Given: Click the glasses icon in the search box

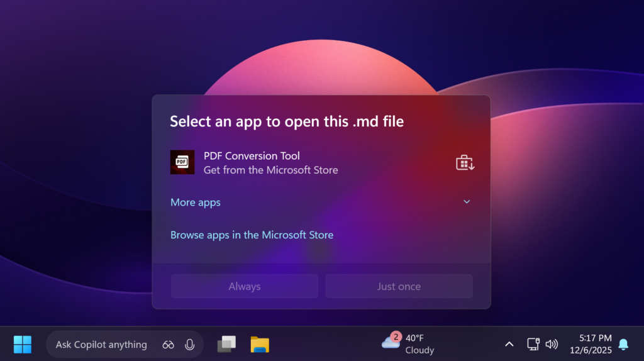Looking at the screenshot, I should click(x=168, y=345).
